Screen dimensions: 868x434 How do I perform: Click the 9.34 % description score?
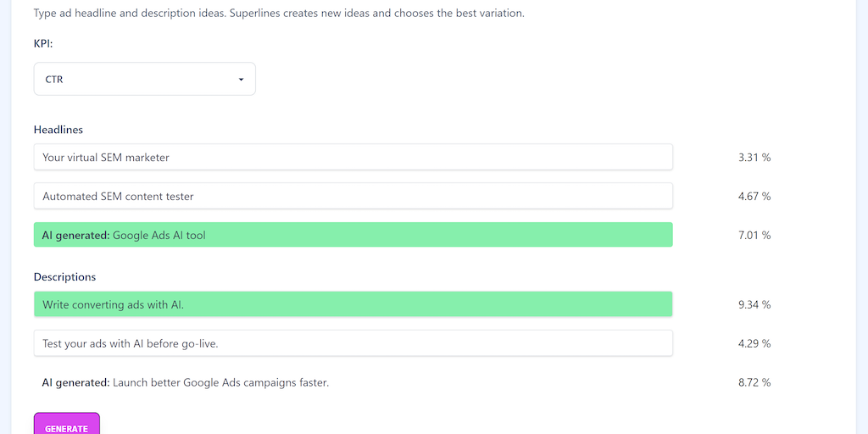[754, 304]
